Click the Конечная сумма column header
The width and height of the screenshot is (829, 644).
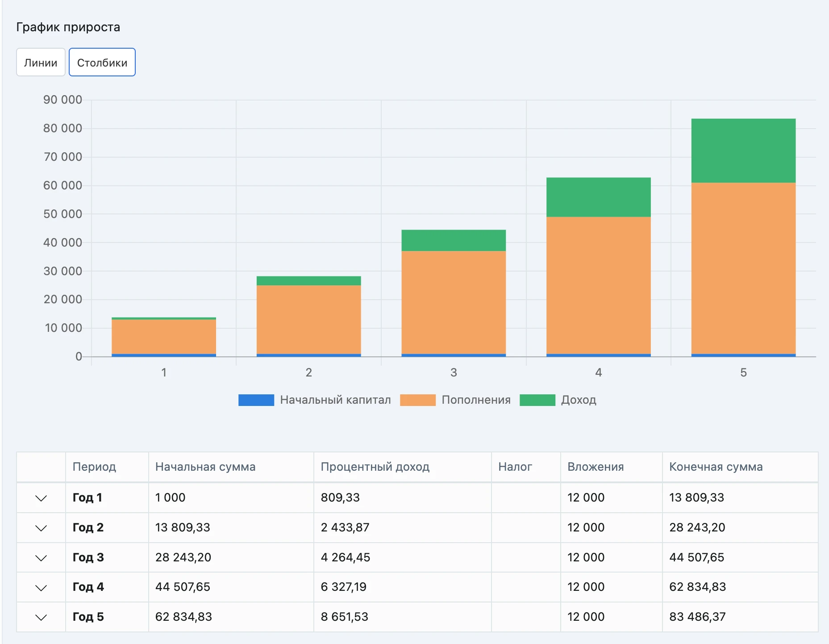[716, 467]
